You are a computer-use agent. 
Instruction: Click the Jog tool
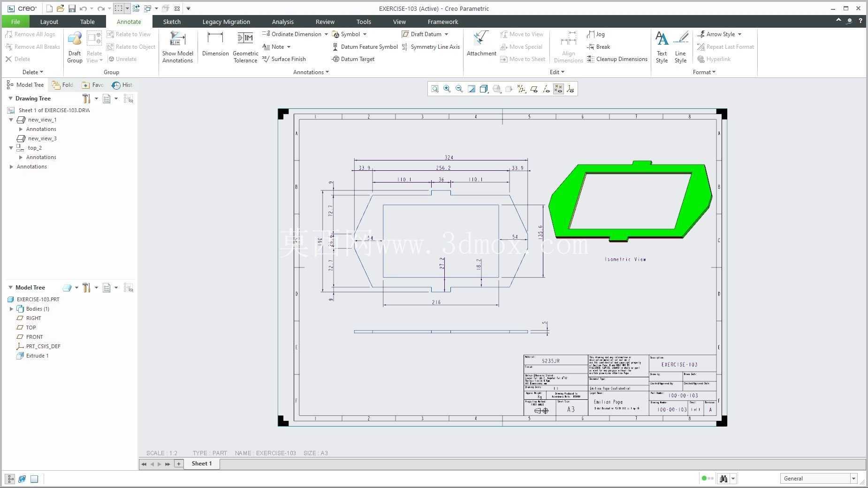[x=596, y=34]
